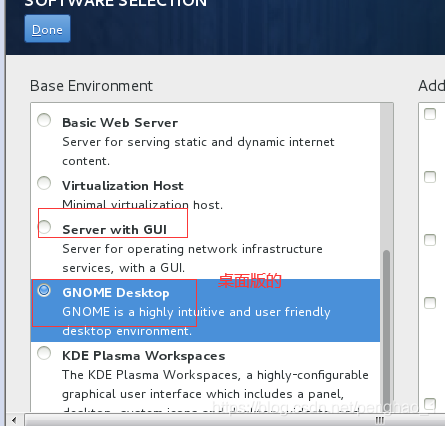This screenshot has height=426, width=445.
Task: Click the KDE Plasma Workspaces label
Action: [144, 356]
